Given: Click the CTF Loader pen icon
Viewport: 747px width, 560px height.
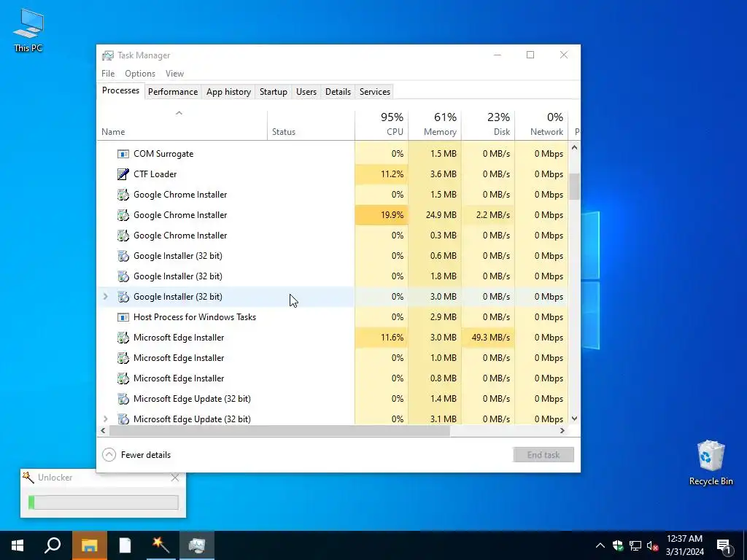Looking at the screenshot, I should coord(123,174).
